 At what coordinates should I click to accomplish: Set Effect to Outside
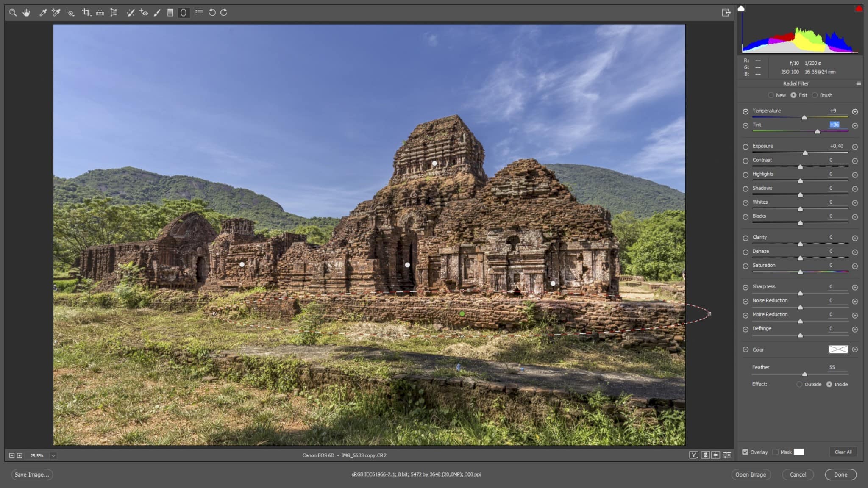[x=799, y=385]
